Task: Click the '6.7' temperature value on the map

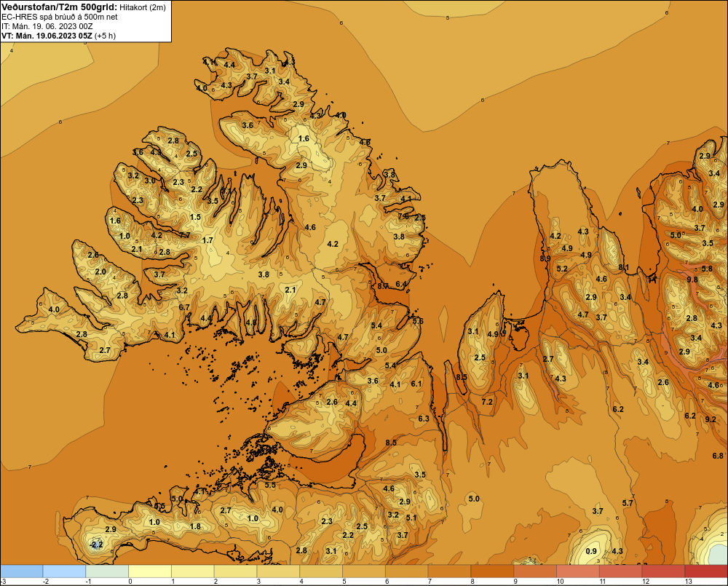Action: pos(184,307)
